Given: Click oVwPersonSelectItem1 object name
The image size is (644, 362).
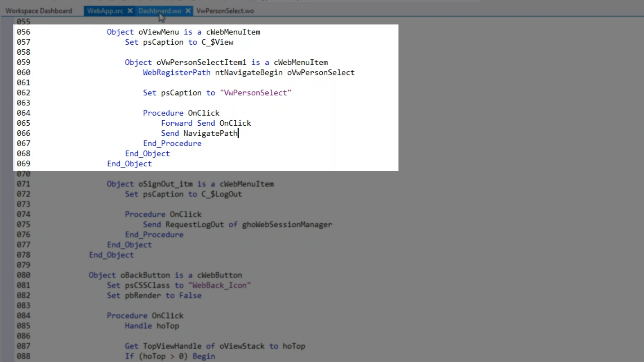Looking at the screenshot, I should pyautogui.click(x=201, y=62).
